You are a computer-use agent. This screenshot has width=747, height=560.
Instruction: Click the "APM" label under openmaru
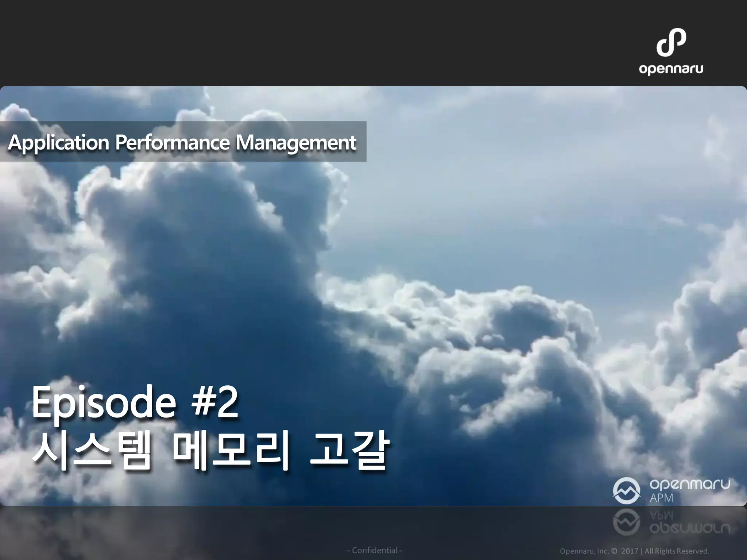(x=661, y=498)
